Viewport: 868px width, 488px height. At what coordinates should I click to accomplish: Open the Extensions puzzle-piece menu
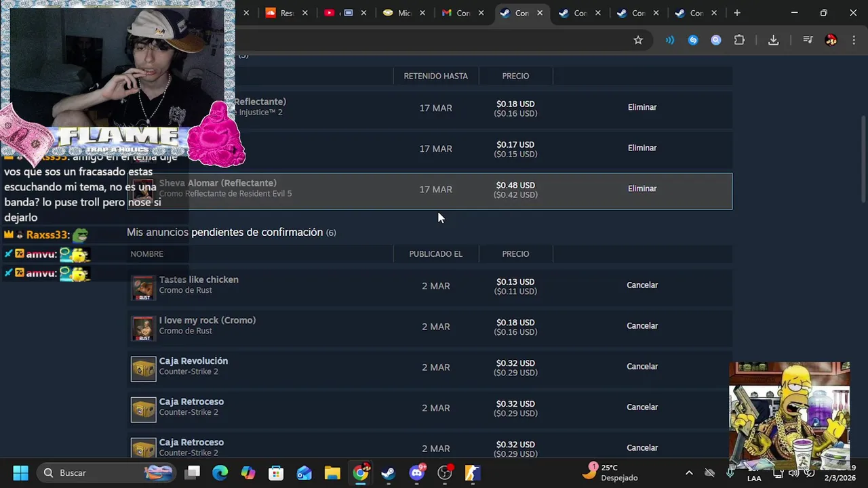(x=739, y=40)
